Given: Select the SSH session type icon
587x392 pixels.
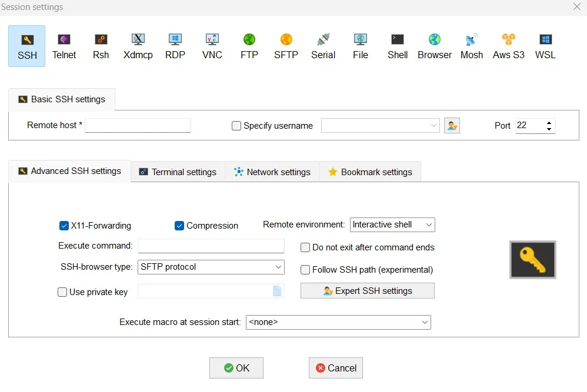Looking at the screenshot, I should 27,46.
